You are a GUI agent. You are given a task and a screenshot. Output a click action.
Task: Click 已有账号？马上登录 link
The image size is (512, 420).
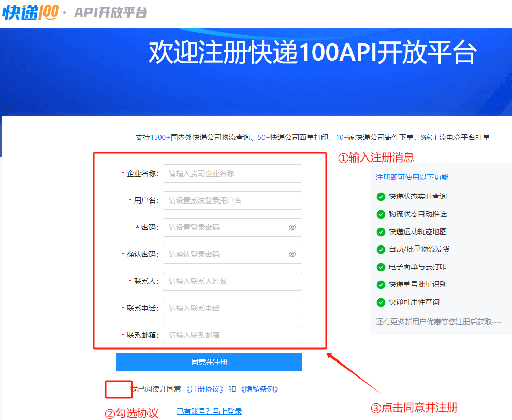[x=209, y=411]
